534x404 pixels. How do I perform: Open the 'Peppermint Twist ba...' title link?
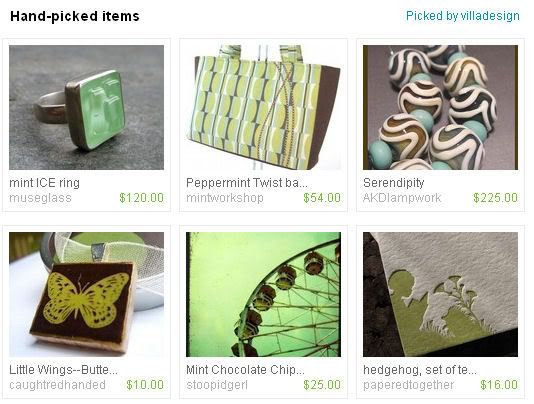coord(247,183)
